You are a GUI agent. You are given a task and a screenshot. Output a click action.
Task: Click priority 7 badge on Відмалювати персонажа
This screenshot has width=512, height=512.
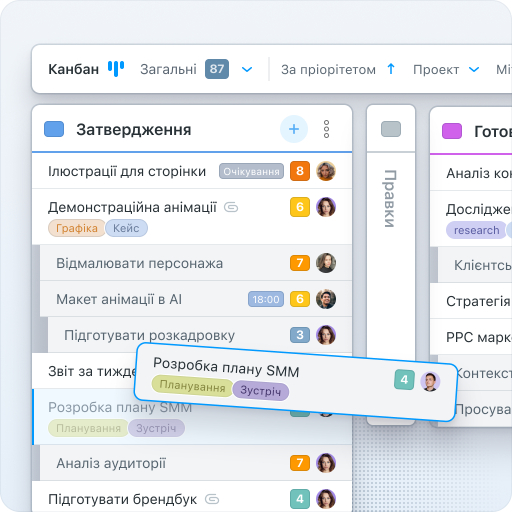(300, 263)
